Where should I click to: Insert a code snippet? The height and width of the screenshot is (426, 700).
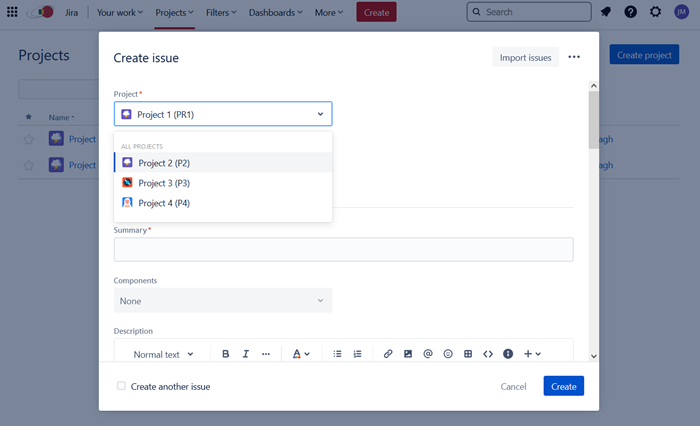tap(488, 354)
